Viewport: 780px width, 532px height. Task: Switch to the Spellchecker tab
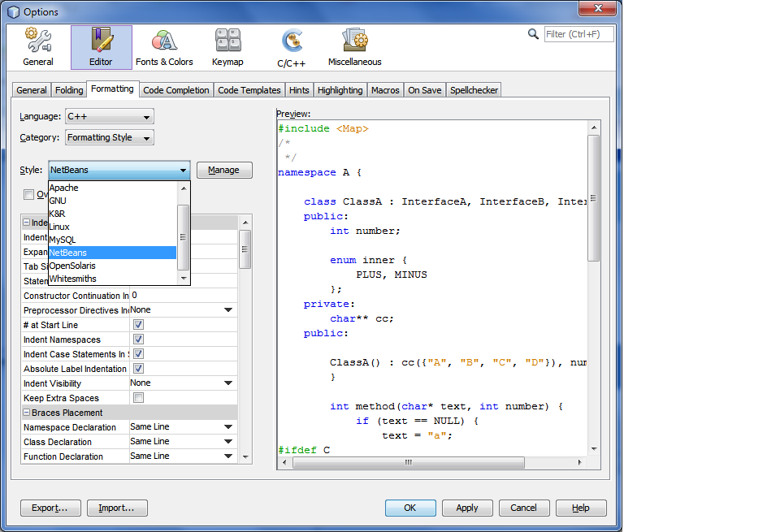point(474,90)
